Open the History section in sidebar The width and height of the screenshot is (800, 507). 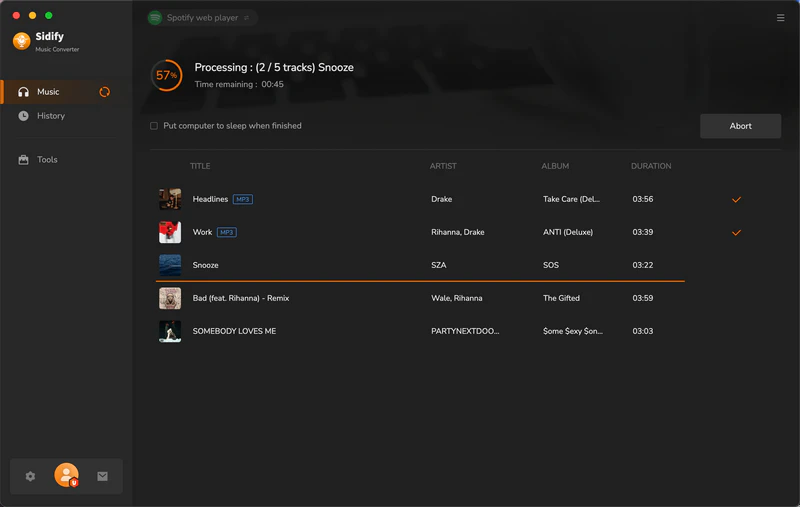click(65, 116)
